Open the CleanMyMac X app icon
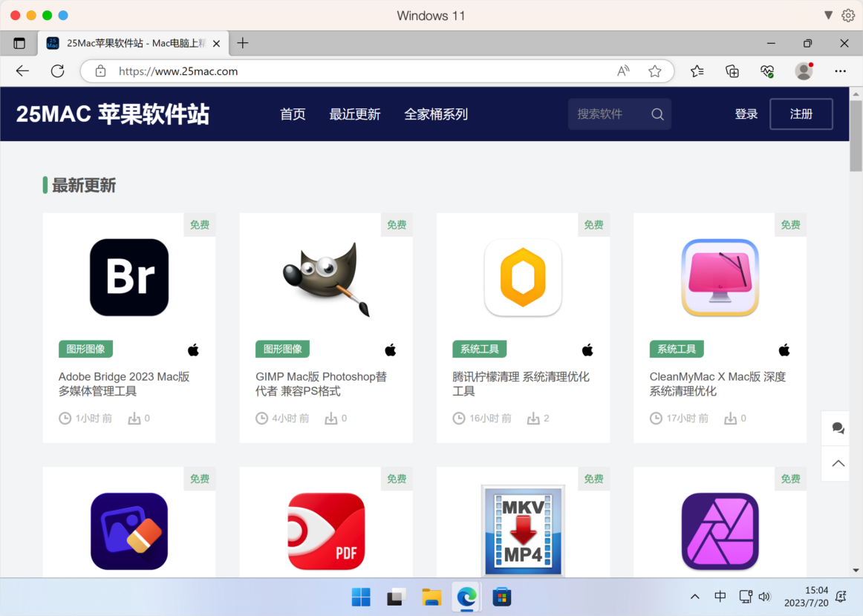The height and width of the screenshot is (616, 863). (720, 278)
